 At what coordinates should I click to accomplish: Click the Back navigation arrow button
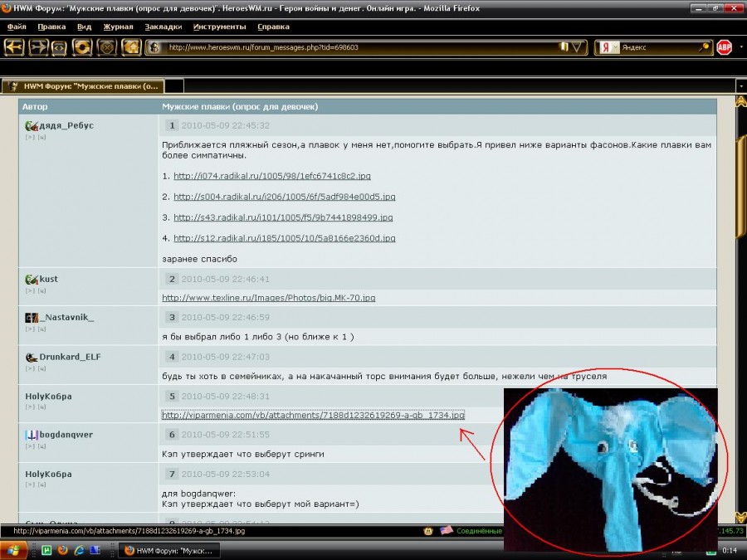coord(14,47)
